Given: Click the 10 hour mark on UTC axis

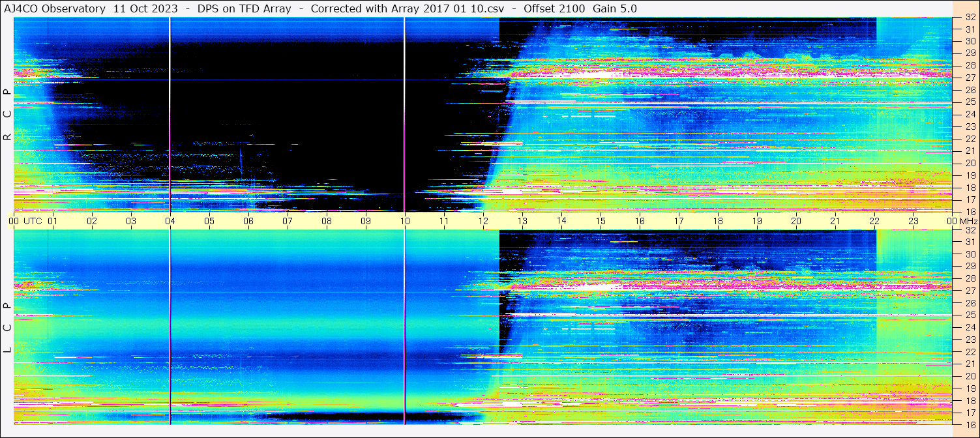Looking at the screenshot, I should pos(405,221).
